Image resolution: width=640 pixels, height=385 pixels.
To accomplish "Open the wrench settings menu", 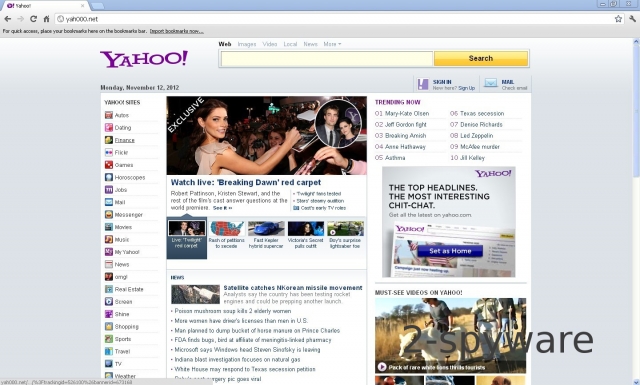I will [632, 19].
